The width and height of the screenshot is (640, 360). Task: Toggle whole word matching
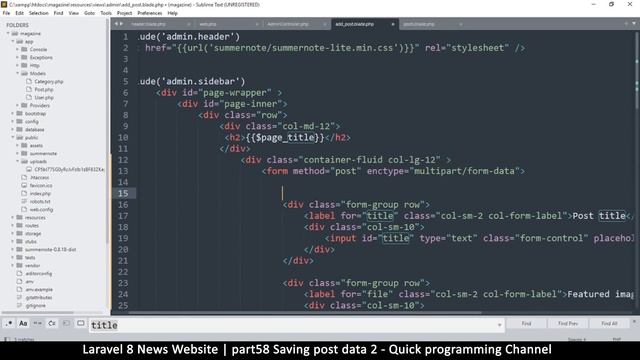pyautogui.click(x=38, y=323)
